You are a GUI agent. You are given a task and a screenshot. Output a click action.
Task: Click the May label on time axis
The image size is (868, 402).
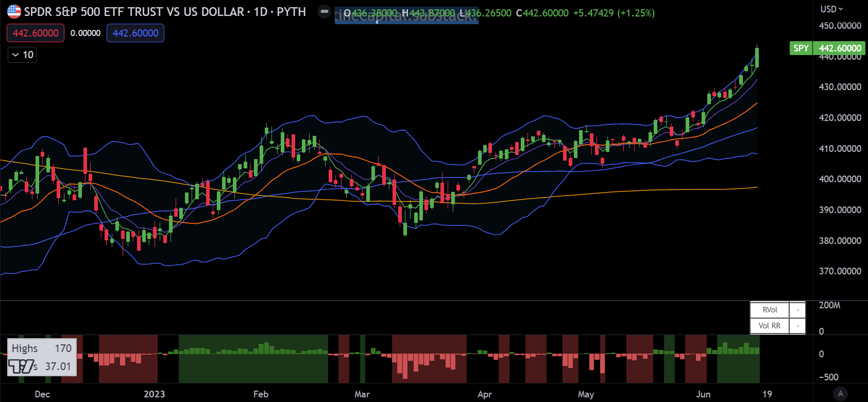586,394
